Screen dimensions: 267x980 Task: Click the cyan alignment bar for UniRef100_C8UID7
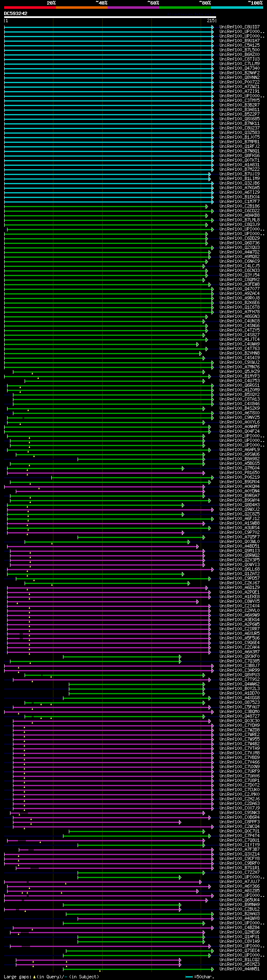109,27
